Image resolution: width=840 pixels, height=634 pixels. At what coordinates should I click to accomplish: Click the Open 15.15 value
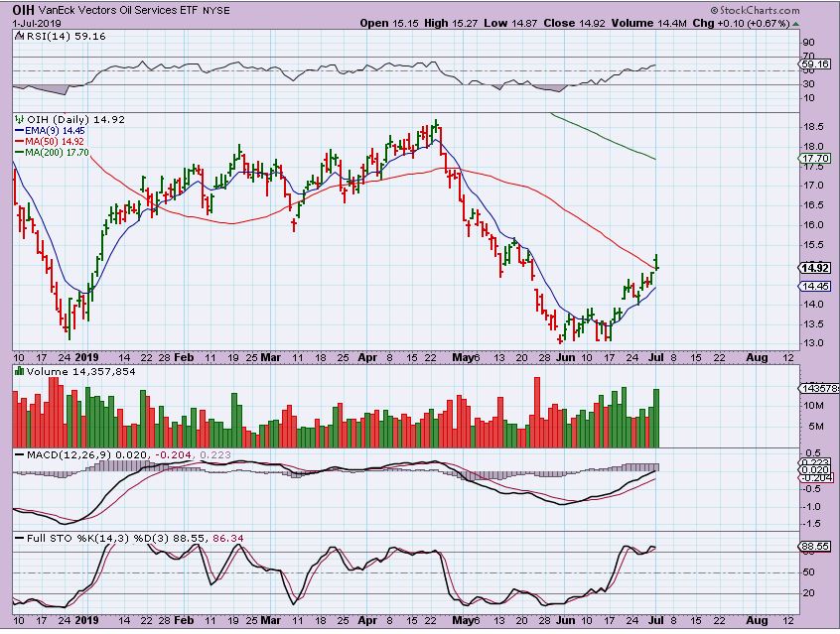[x=388, y=23]
